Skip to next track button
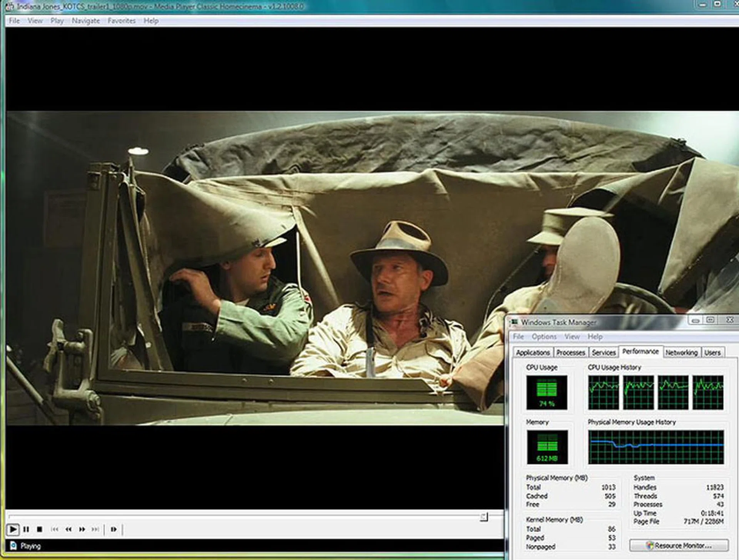The height and width of the screenshot is (560, 739). tap(95, 529)
